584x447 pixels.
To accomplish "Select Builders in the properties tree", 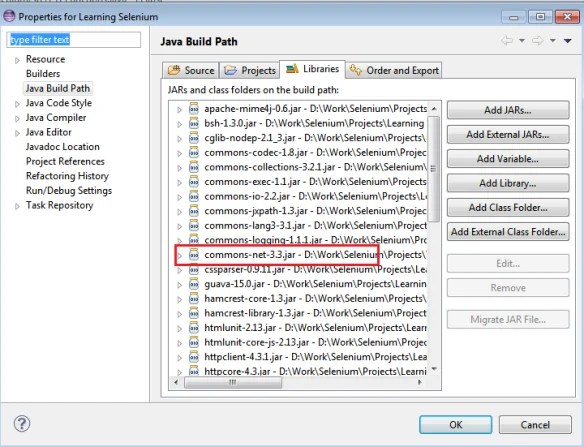I will (x=43, y=74).
